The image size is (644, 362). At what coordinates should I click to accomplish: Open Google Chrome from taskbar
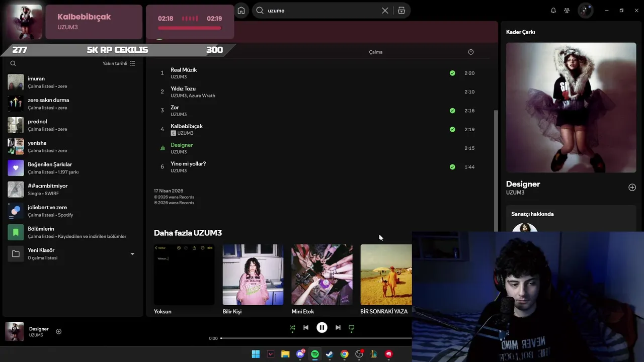(344, 354)
